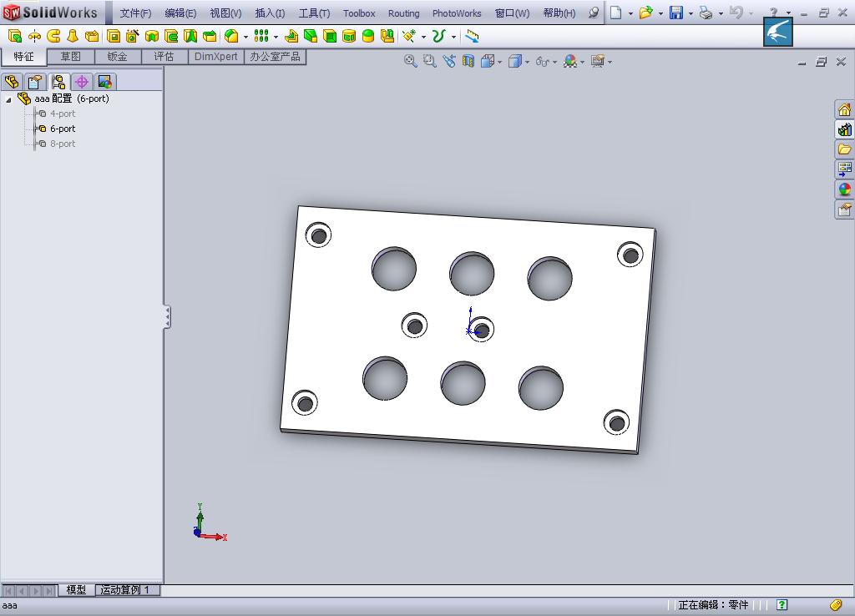Open the DimXpertManager panel tab
This screenshot has height=616, width=855.
coord(82,82)
